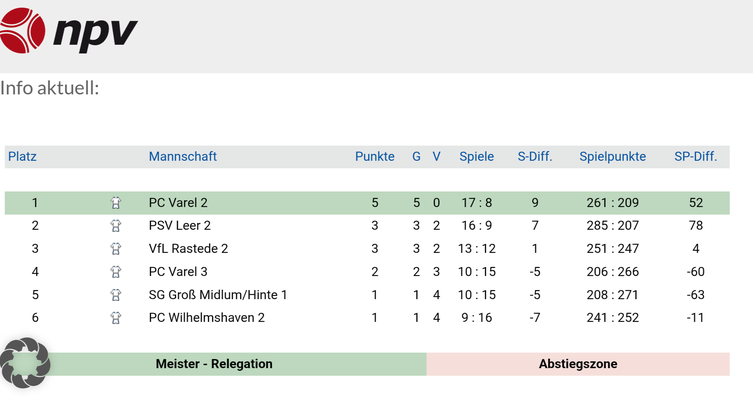753x400 pixels.
Task: Click the jersey icon beside PC Varel 3
Action: (x=116, y=272)
